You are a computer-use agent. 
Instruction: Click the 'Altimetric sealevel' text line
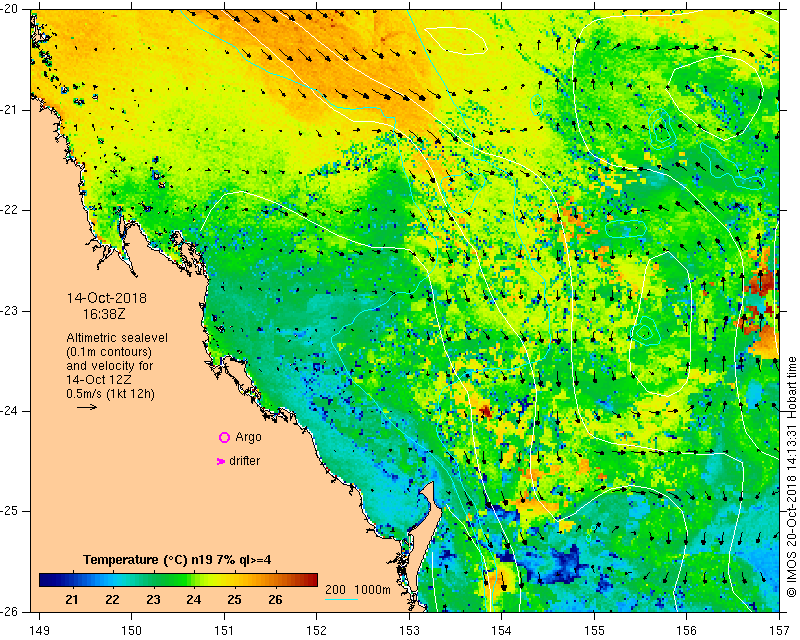pyautogui.click(x=117, y=338)
